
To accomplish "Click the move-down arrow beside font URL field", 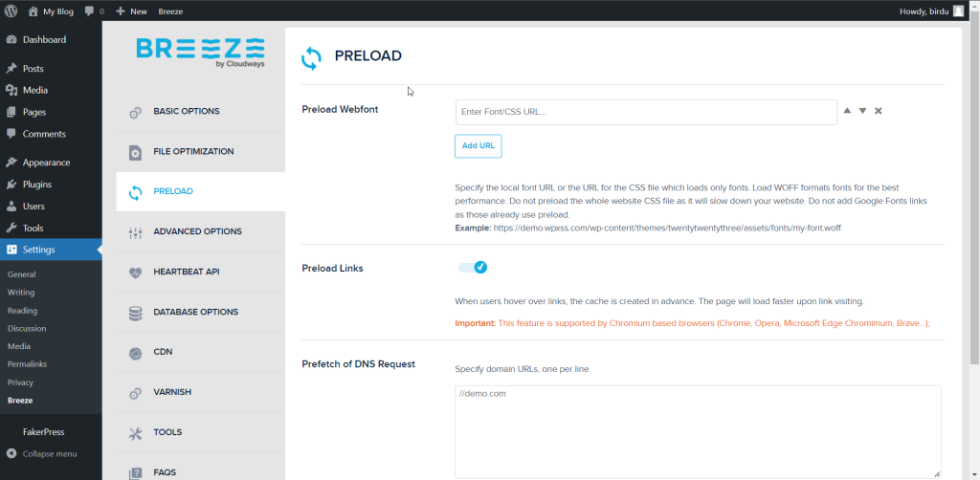I will 862,111.
